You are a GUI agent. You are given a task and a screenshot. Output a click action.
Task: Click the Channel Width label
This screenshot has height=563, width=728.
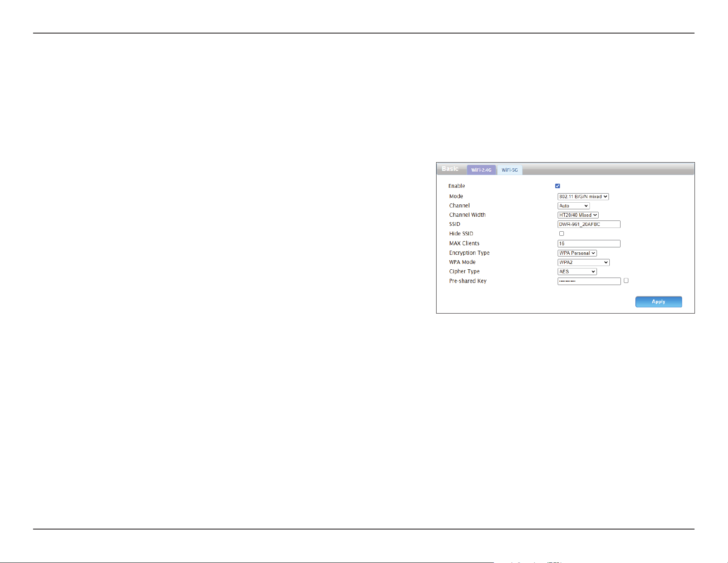point(467,215)
